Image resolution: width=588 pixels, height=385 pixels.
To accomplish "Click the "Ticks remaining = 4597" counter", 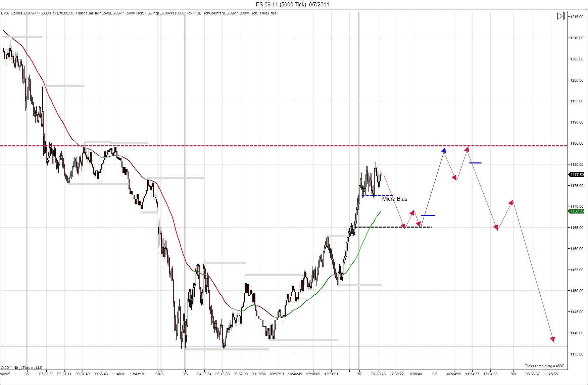I will point(544,366).
